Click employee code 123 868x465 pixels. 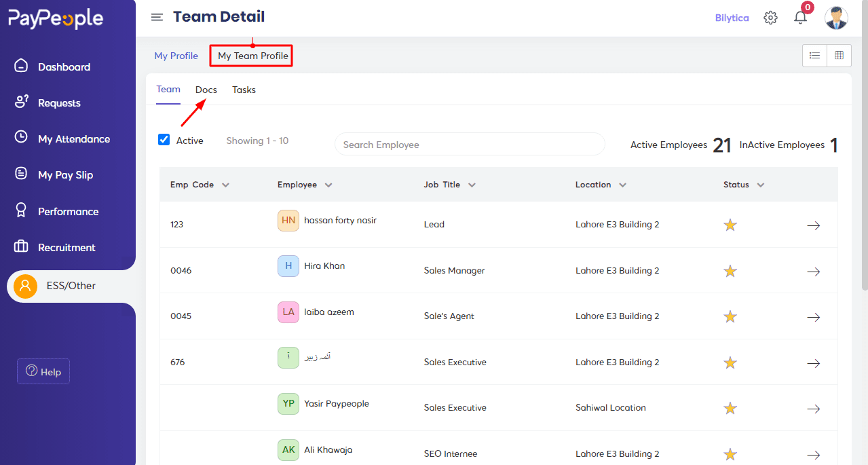(177, 224)
